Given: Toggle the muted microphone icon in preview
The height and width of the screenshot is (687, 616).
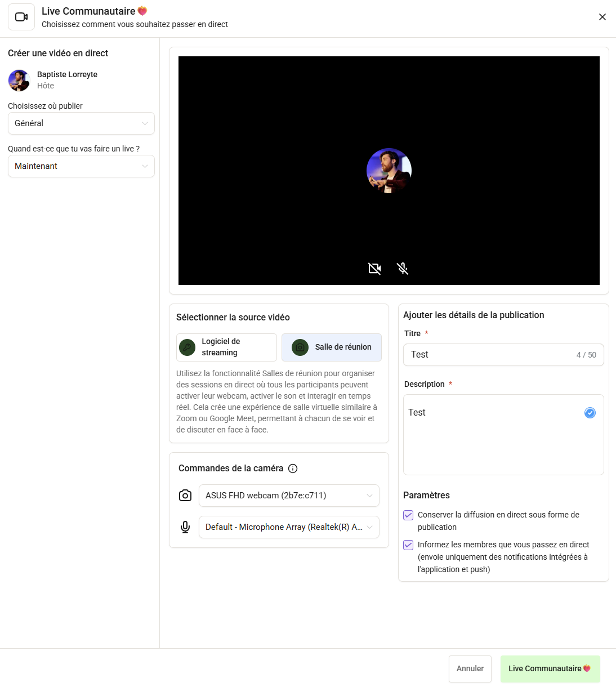Looking at the screenshot, I should (x=403, y=269).
